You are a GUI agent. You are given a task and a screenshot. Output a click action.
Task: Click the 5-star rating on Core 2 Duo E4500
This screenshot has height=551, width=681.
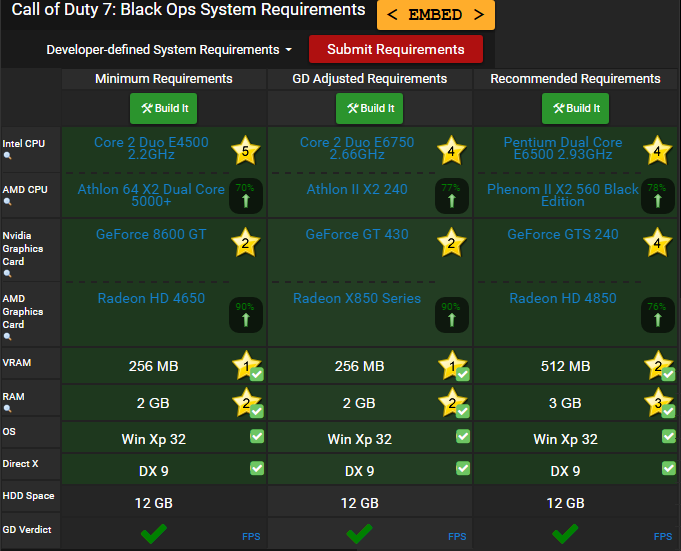click(245, 150)
